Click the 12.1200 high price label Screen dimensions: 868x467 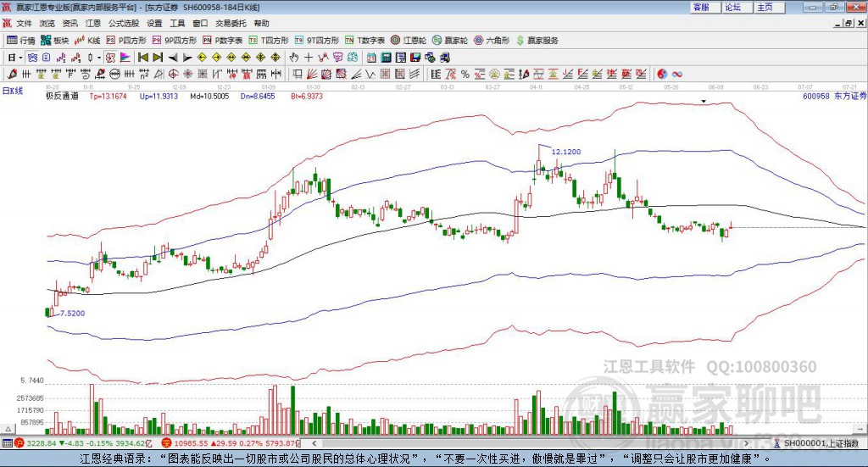pos(565,152)
